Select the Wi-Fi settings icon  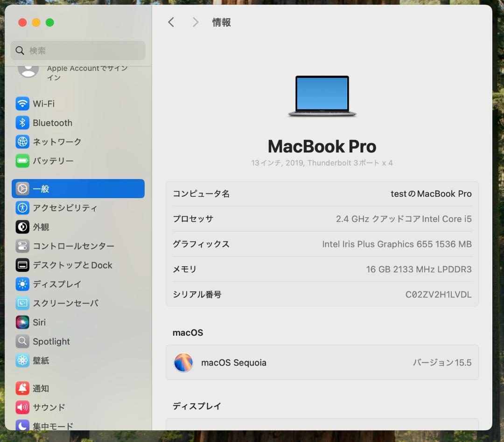click(22, 104)
